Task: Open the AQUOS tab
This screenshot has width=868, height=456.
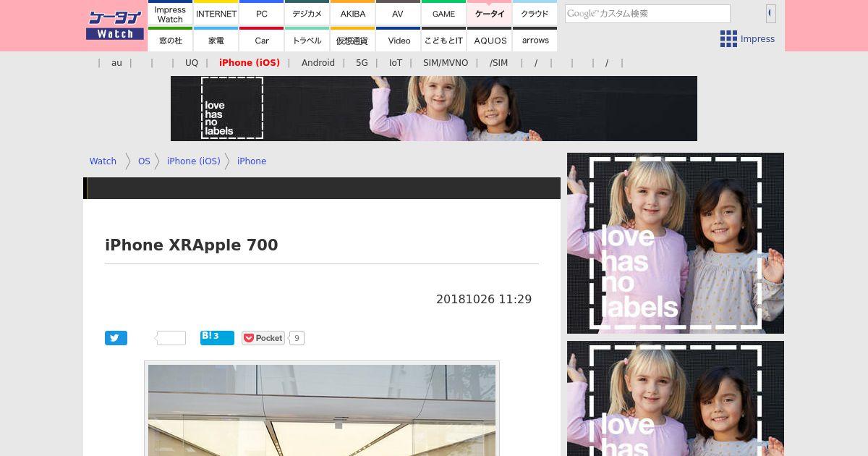Action: (x=490, y=40)
